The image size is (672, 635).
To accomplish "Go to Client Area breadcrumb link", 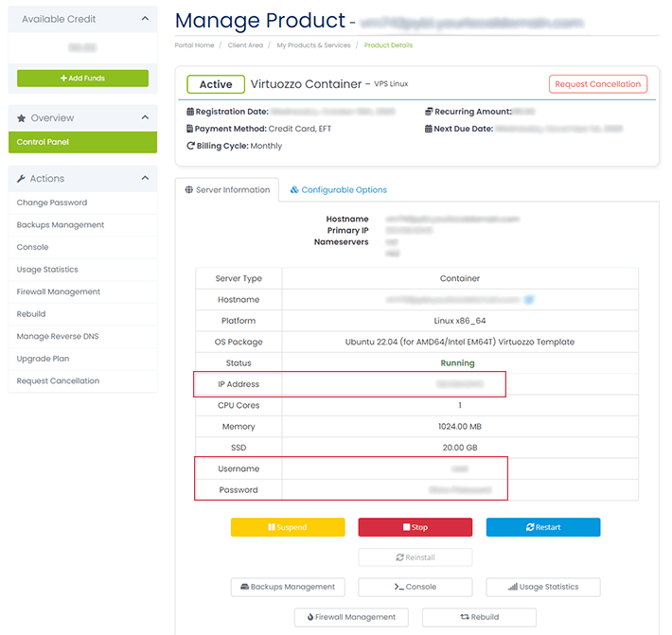I will pyautogui.click(x=246, y=45).
